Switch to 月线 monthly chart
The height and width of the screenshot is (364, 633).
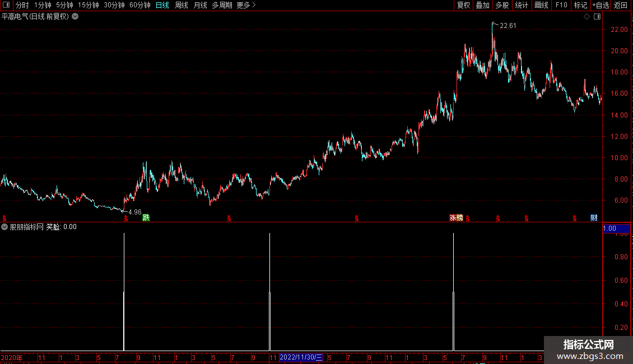(200, 5)
